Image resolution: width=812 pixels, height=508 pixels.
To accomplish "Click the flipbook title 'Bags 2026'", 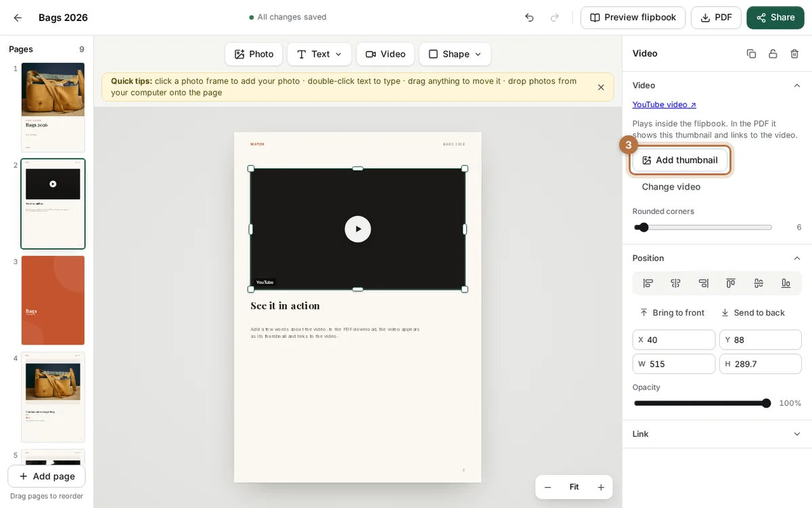I will [x=63, y=18].
